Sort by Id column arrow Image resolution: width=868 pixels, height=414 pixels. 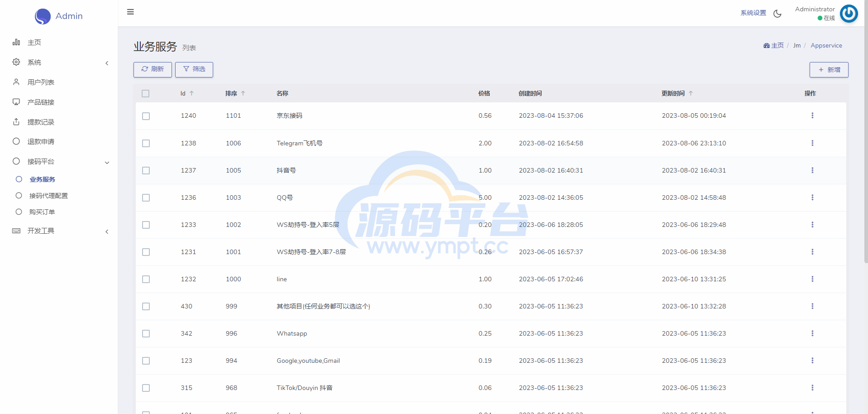tap(191, 93)
